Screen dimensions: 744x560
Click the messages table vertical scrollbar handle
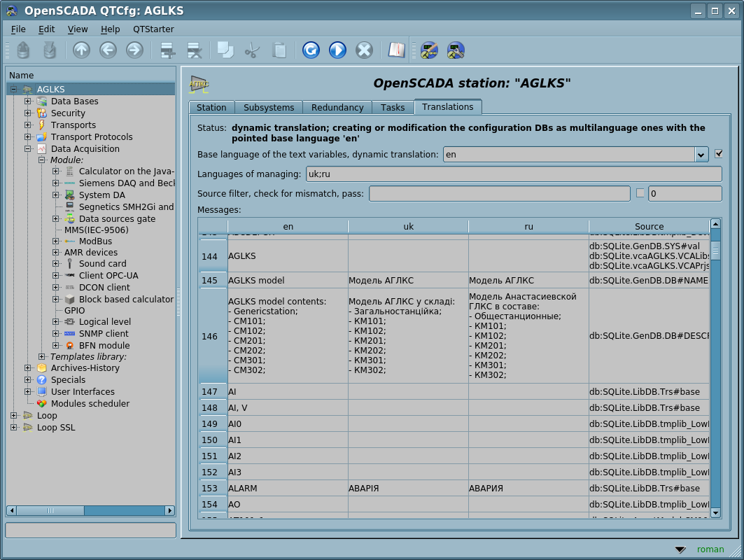(715, 251)
